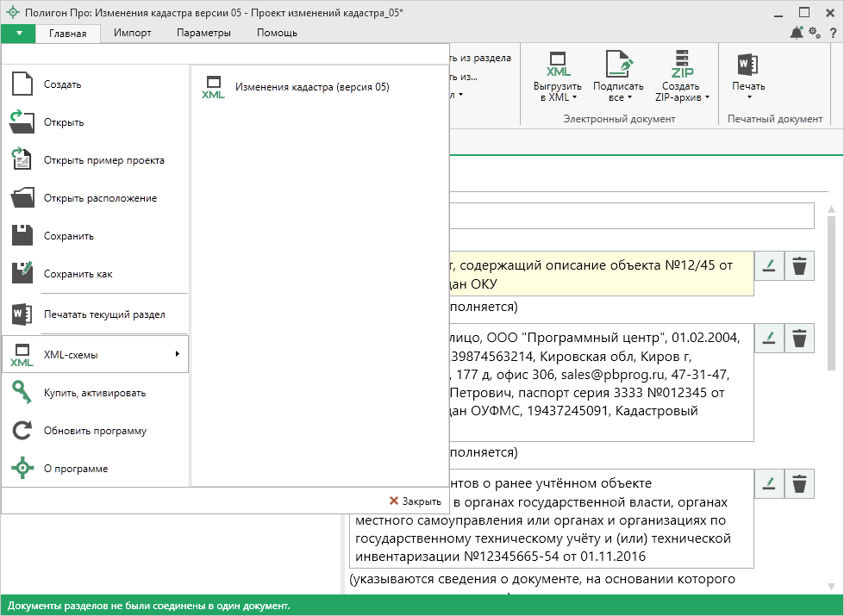The height and width of the screenshot is (616, 844).
Task: Delete the yellow highlighted document entry
Action: coord(800,267)
